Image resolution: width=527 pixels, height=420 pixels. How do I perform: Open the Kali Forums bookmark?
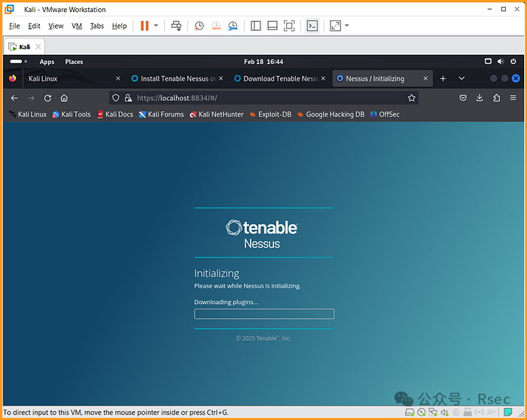pyautogui.click(x=161, y=114)
